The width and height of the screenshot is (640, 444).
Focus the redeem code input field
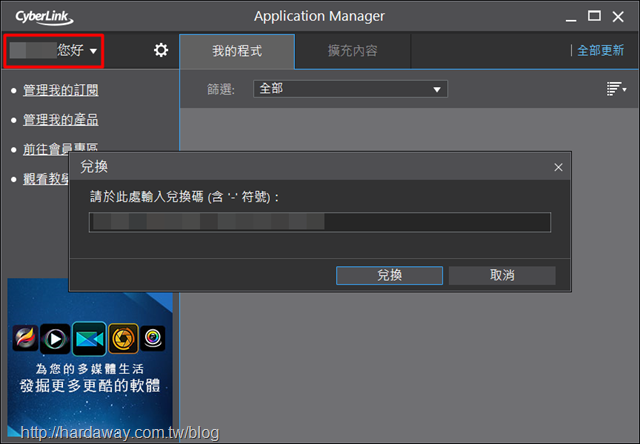pyautogui.click(x=320, y=222)
